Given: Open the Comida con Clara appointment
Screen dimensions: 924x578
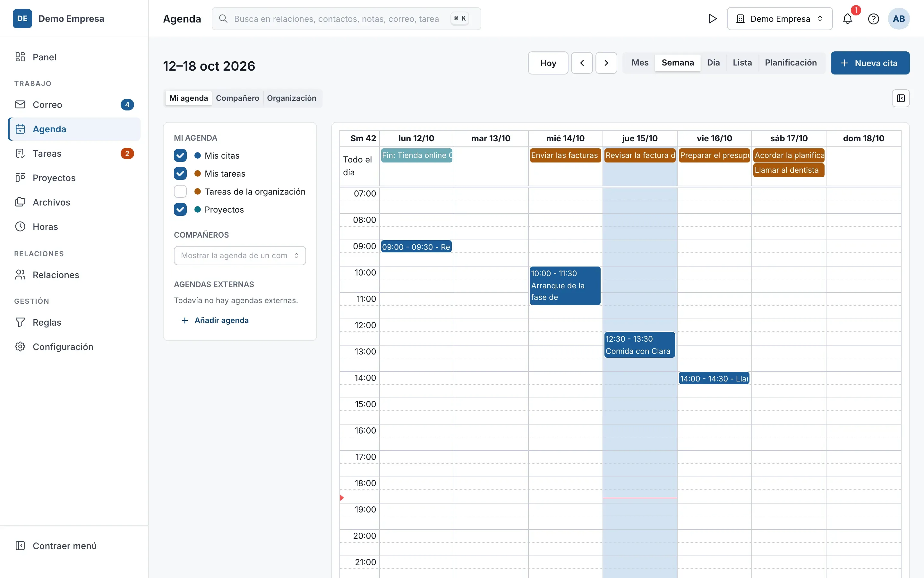Looking at the screenshot, I should (639, 345).
